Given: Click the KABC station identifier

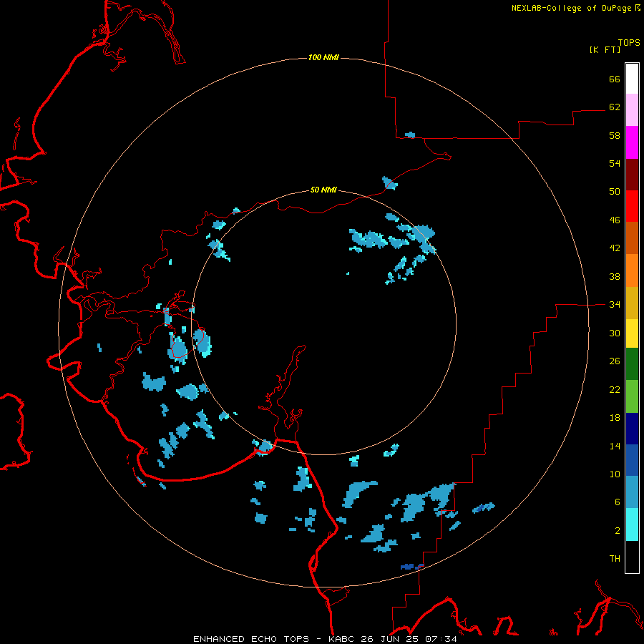Looking at the screenshot, I should [342, 639].
